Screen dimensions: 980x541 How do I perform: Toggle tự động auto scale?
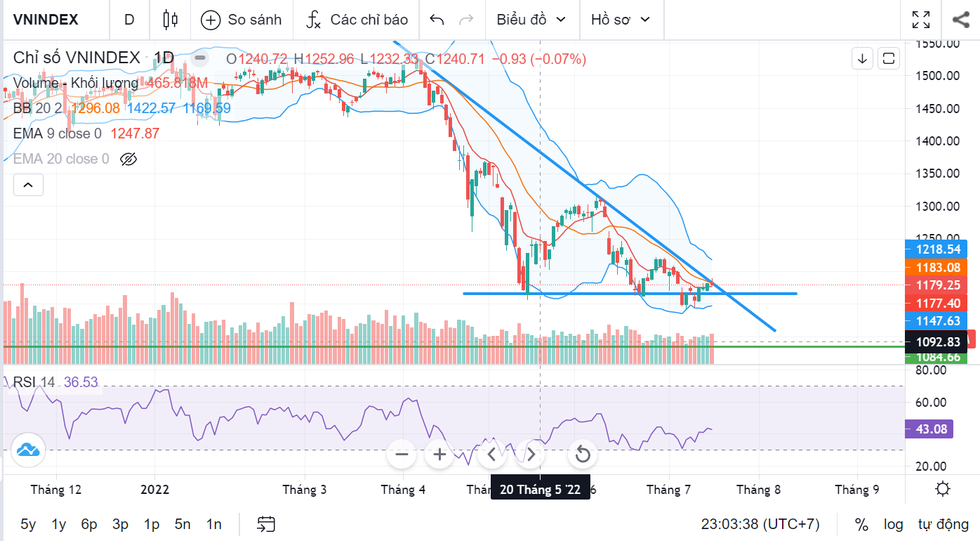943,524
